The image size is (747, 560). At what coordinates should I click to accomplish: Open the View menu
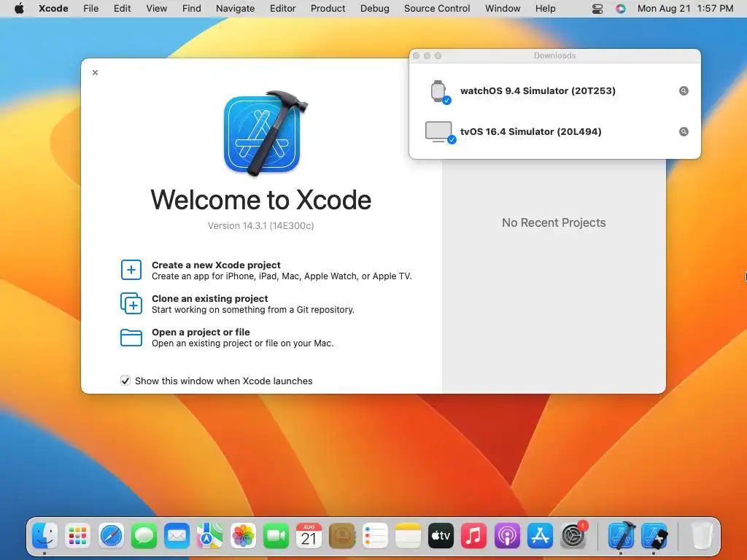click(156, 9)
